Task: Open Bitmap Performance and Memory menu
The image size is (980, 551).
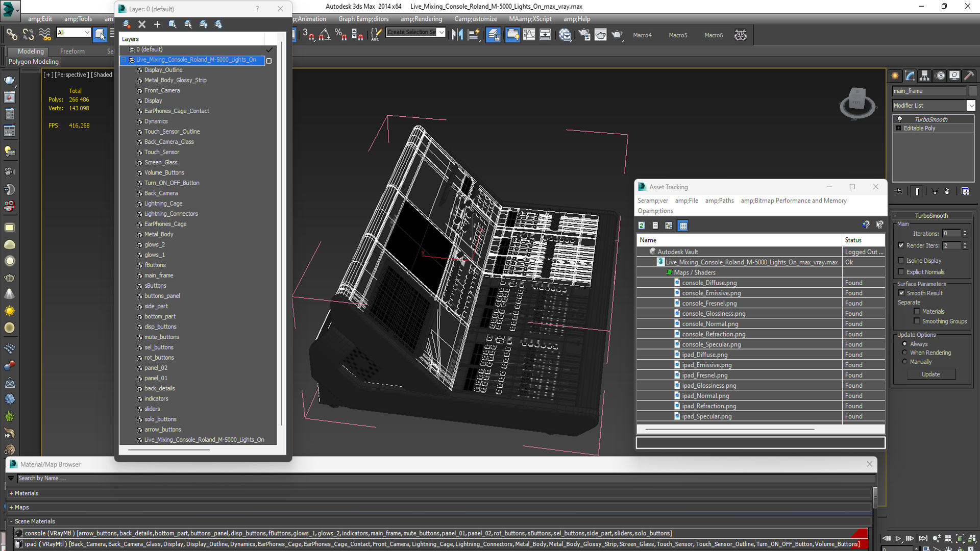Action: [794, 201]
